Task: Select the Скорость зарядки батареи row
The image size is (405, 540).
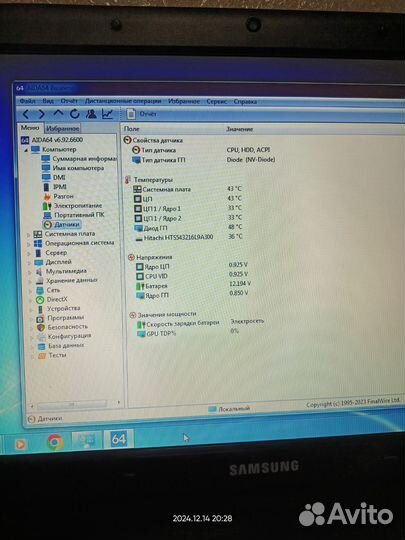Action: pos(201,324)
